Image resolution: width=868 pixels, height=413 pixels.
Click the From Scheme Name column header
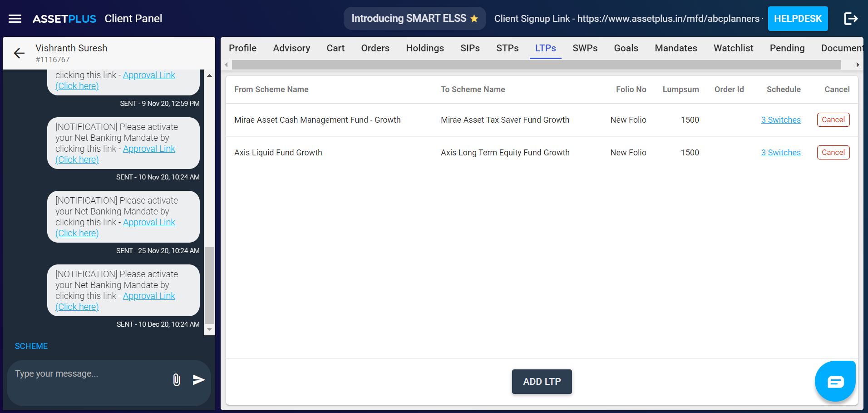(x=271, y=90)
